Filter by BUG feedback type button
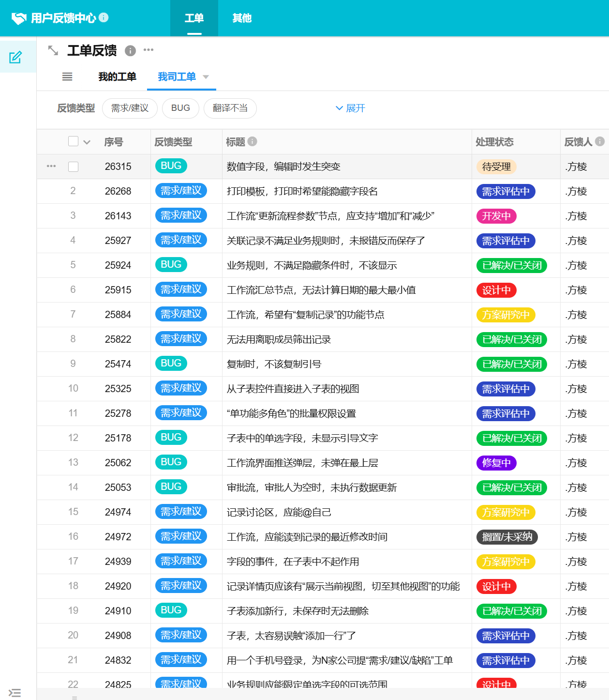The height and width of the screenshot is (700, 609). [x=180, y=108]
